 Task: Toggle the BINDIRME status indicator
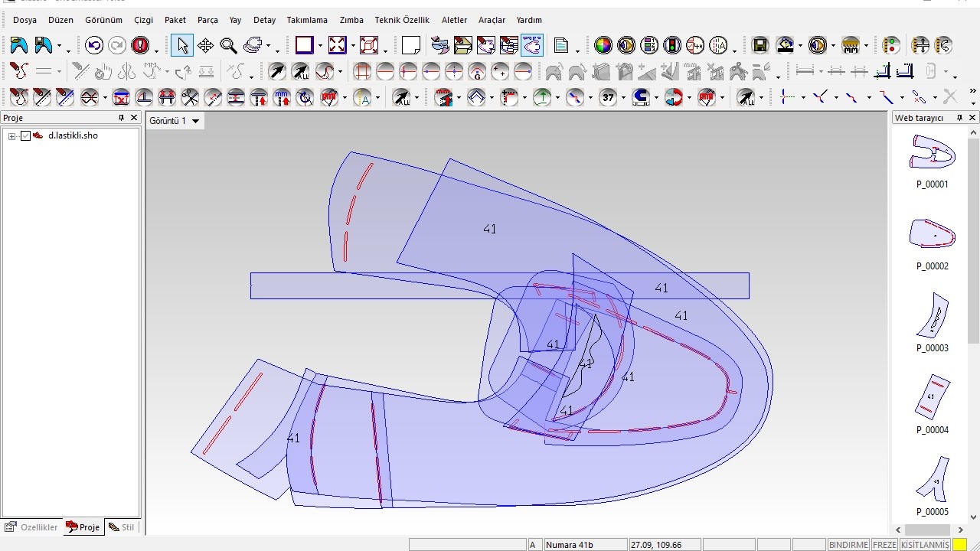pos(849,545)
